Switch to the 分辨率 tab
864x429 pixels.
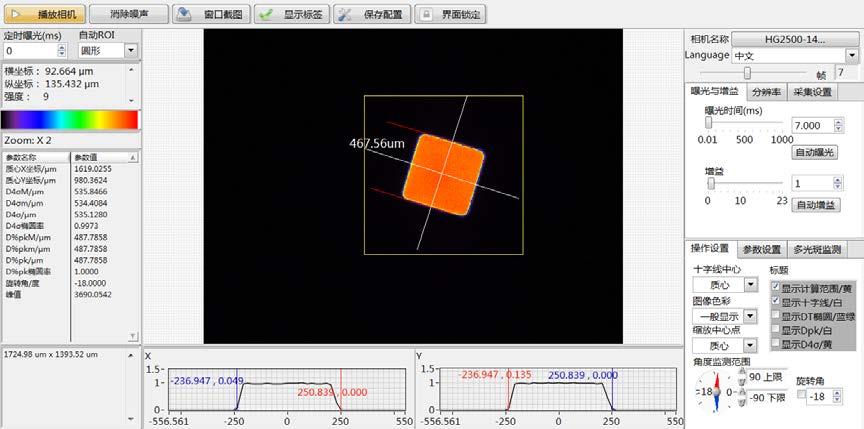(x=766, y=92)
